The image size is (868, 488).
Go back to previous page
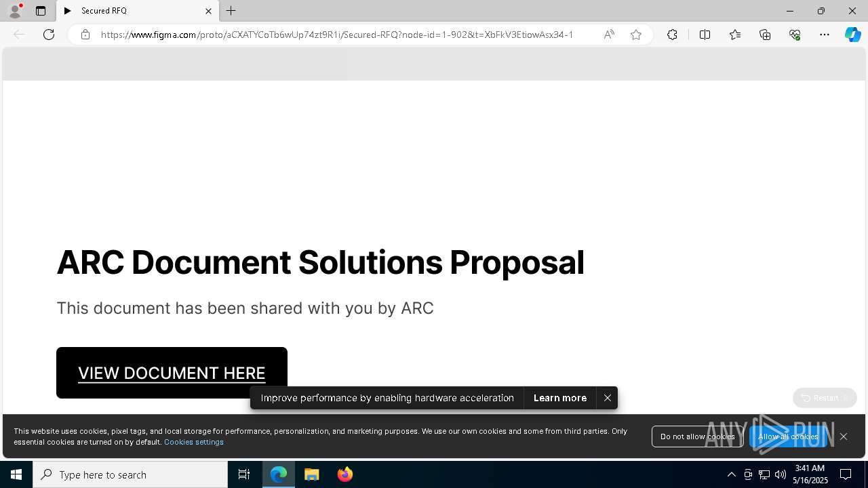coord(19,35)
